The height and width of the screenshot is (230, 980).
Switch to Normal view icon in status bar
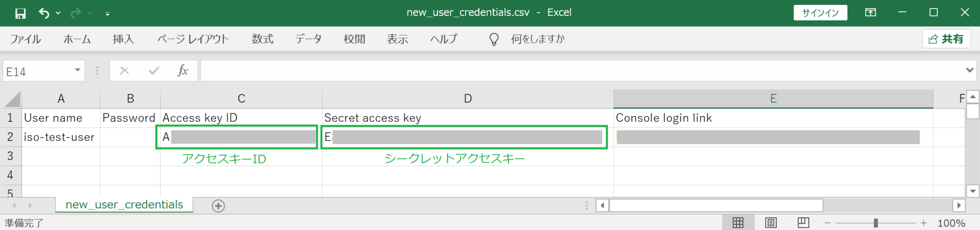[x=738, y=223]
